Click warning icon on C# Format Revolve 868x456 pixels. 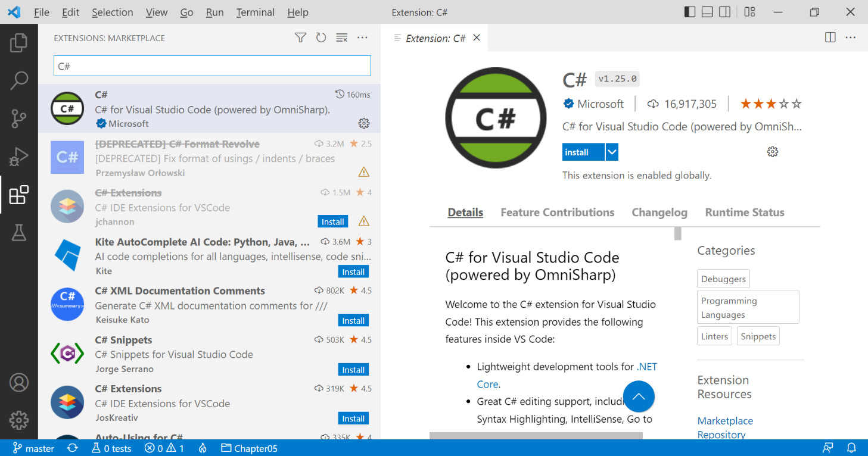tap(364, 172)
